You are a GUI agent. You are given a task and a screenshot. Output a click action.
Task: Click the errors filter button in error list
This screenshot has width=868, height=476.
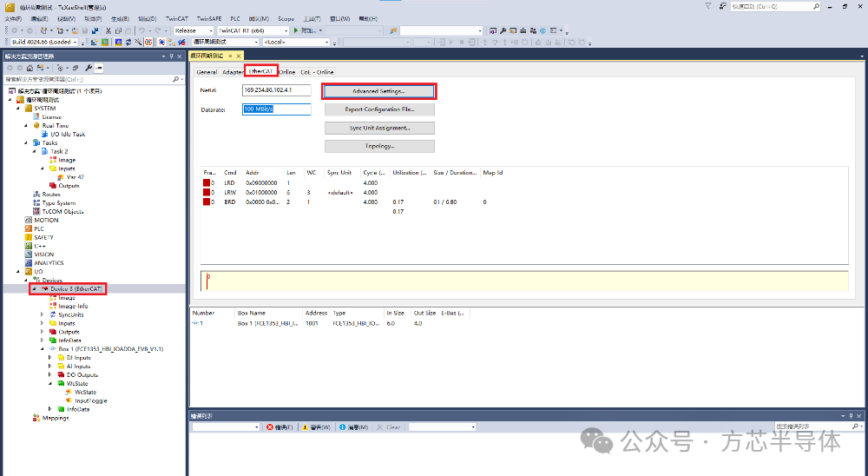280,427
